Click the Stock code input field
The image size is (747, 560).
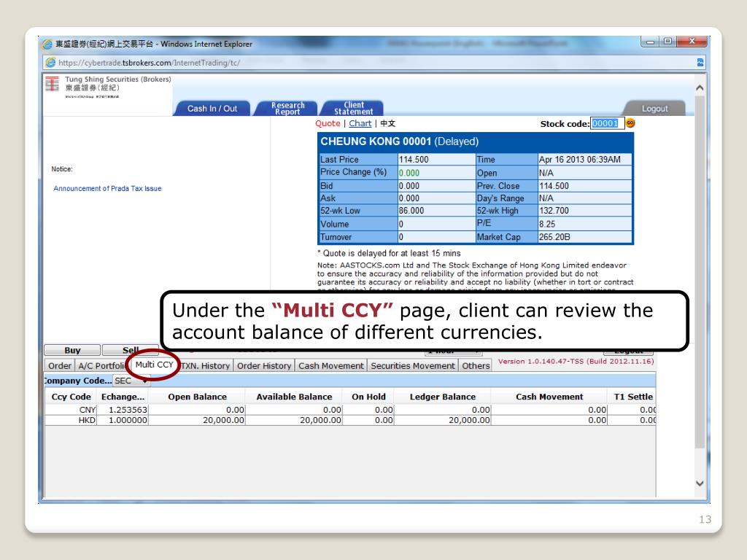tap(607, 123)
